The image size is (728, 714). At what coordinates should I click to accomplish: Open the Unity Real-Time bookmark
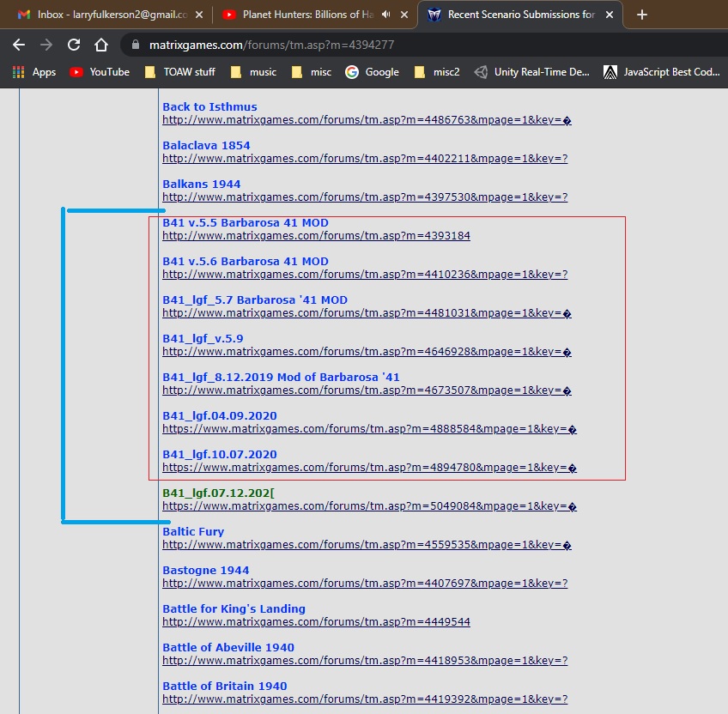(x=532, y=72)
